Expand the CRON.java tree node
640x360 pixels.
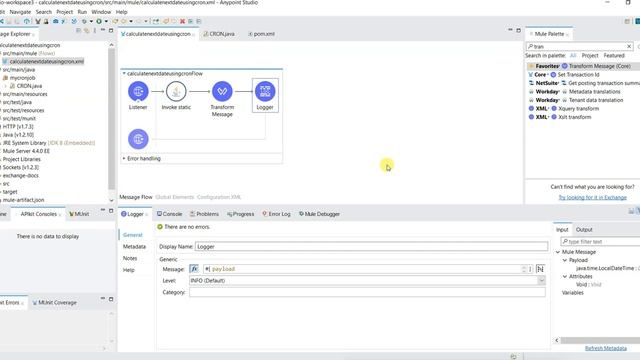[6, 86]
